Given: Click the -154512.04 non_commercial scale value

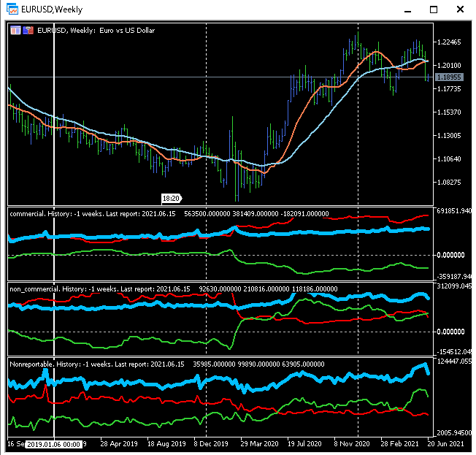Looking at the screenshot, I should tap(454, 352).
